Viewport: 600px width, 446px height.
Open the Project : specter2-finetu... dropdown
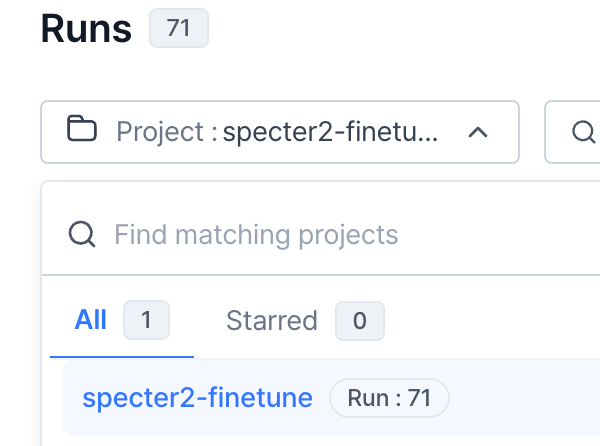[280, 132]
